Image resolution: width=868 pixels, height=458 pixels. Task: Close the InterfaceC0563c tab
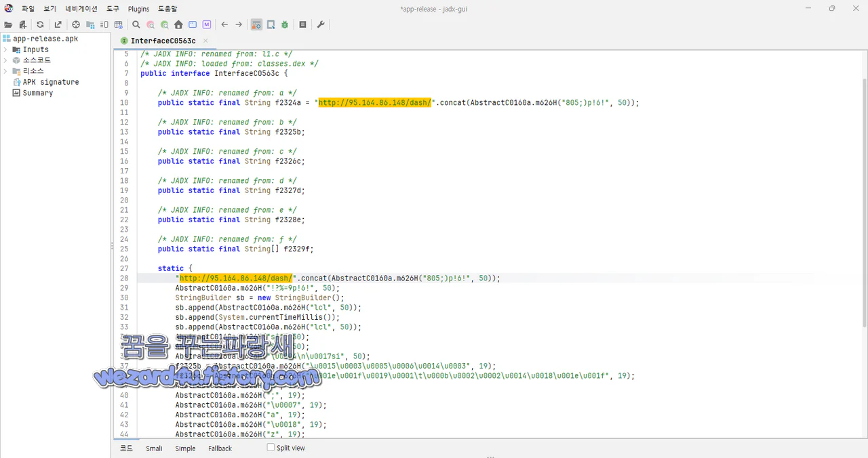coord(205,41)
